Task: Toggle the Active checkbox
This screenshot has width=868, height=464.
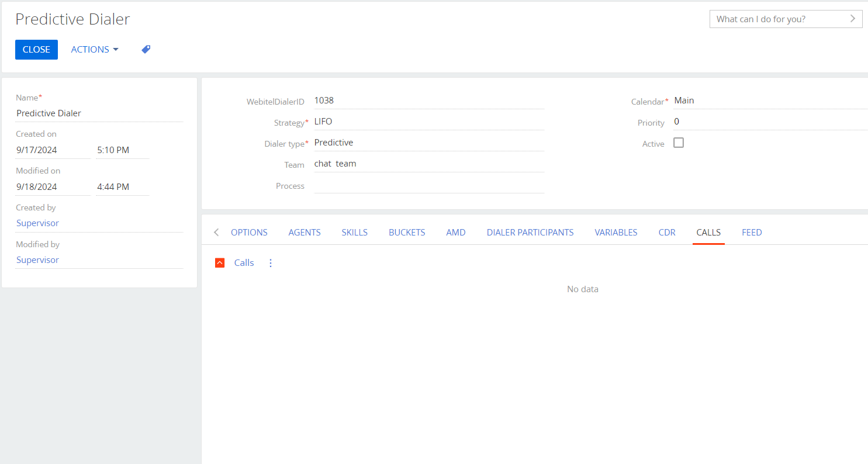Action: point(679,143)
